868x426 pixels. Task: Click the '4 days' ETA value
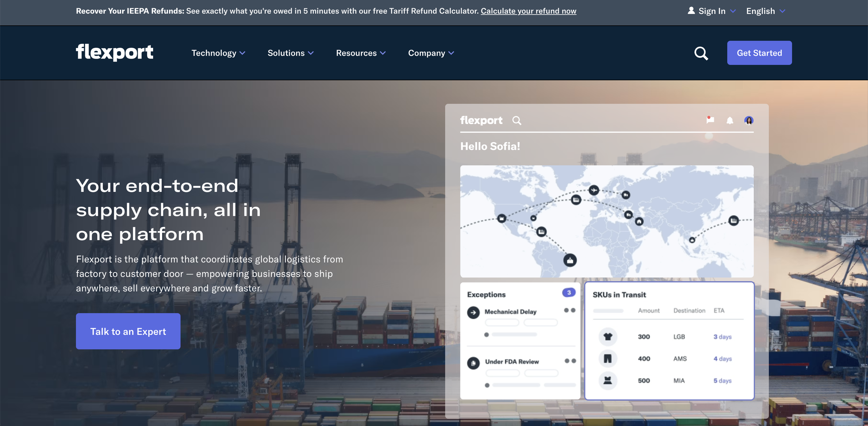(723, 359)
